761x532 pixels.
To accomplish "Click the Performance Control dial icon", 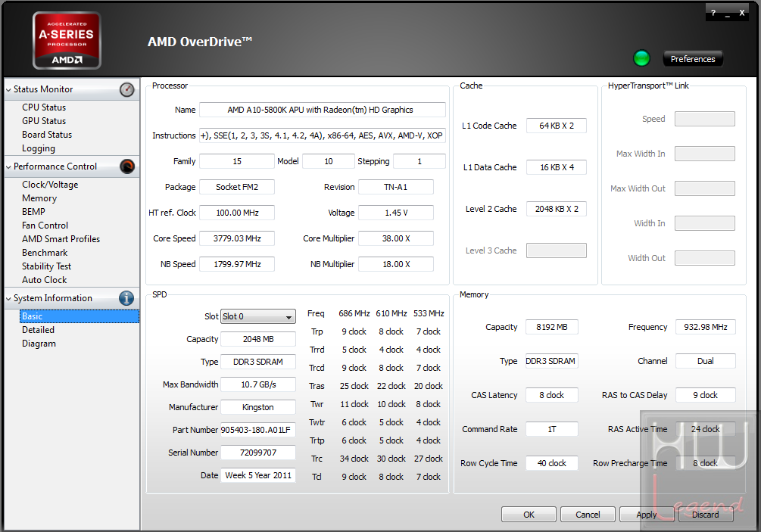I will click(126, 166).
